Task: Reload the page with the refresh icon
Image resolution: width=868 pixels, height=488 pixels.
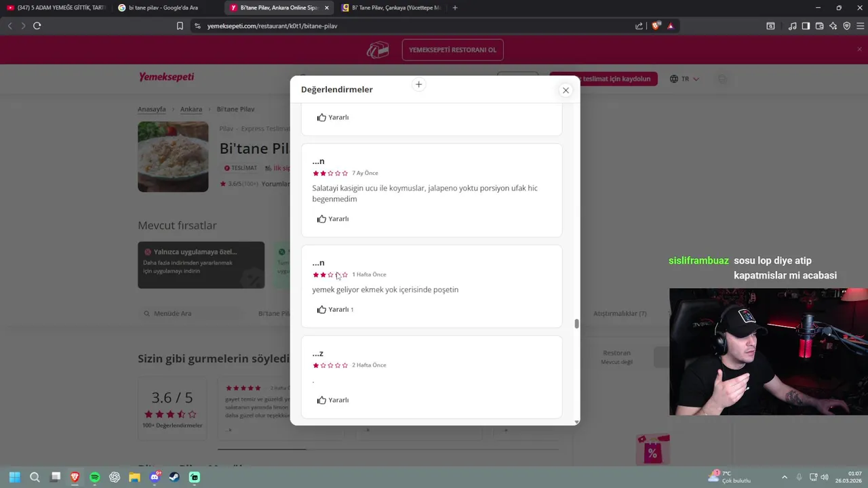Action: (x=37, y=26)
